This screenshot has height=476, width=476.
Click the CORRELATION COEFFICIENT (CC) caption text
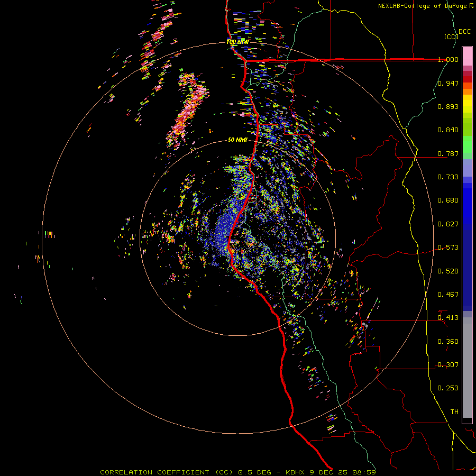(167, 472)
